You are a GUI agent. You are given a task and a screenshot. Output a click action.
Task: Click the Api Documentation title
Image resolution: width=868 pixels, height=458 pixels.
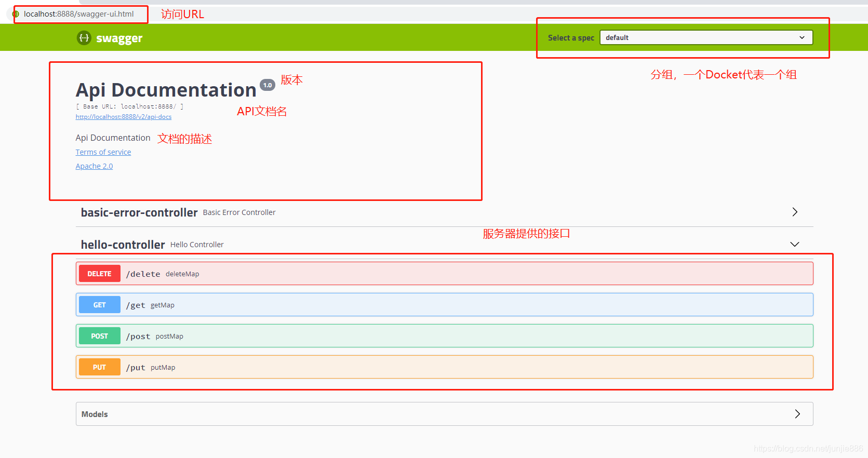point(166,90)
